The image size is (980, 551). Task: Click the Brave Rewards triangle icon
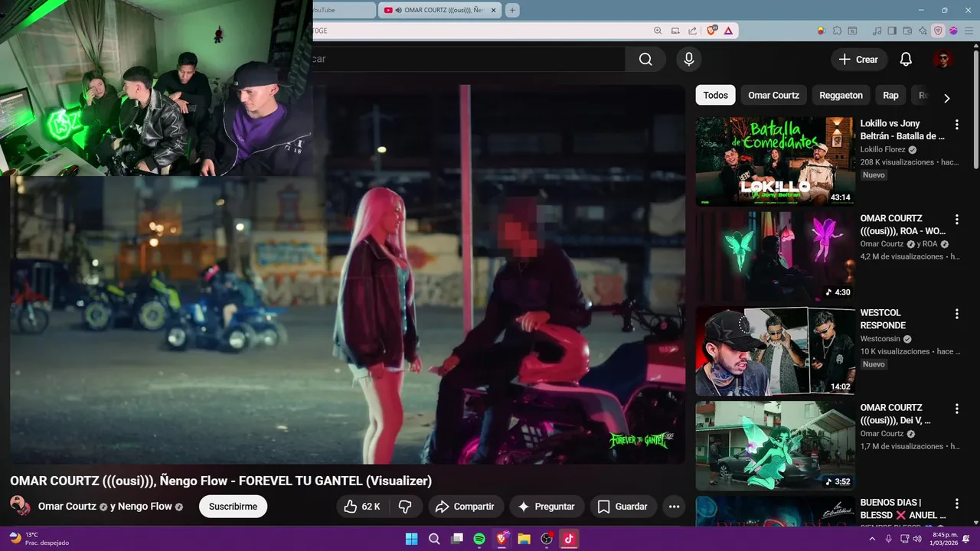point(727,31)
